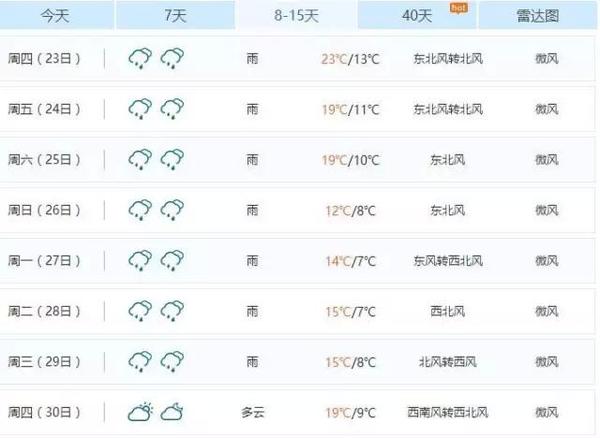This screenshot has height=438, width=600.
Task: Select the 8-15天 tab
Action: click(x=296, y=15)
